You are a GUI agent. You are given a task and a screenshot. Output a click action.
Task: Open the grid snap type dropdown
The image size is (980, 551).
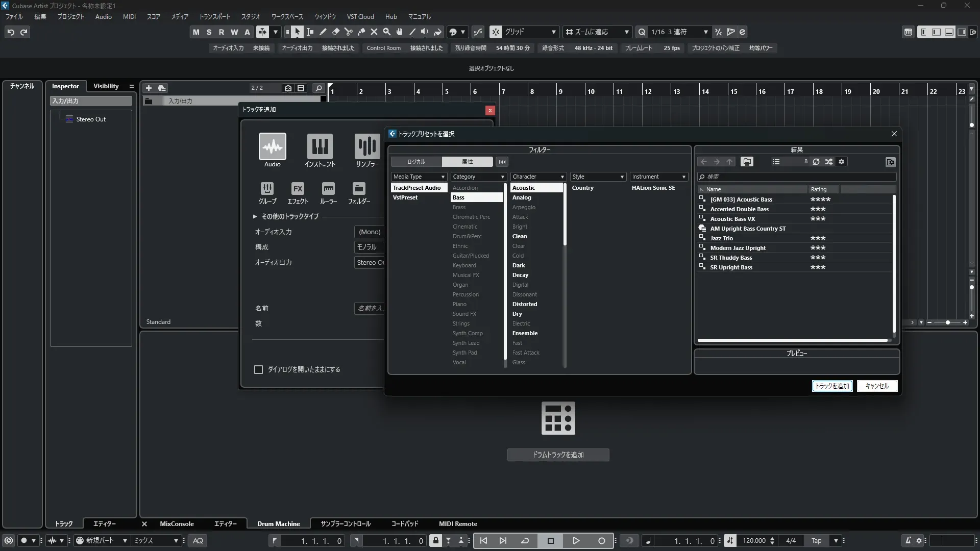(530, 32)
